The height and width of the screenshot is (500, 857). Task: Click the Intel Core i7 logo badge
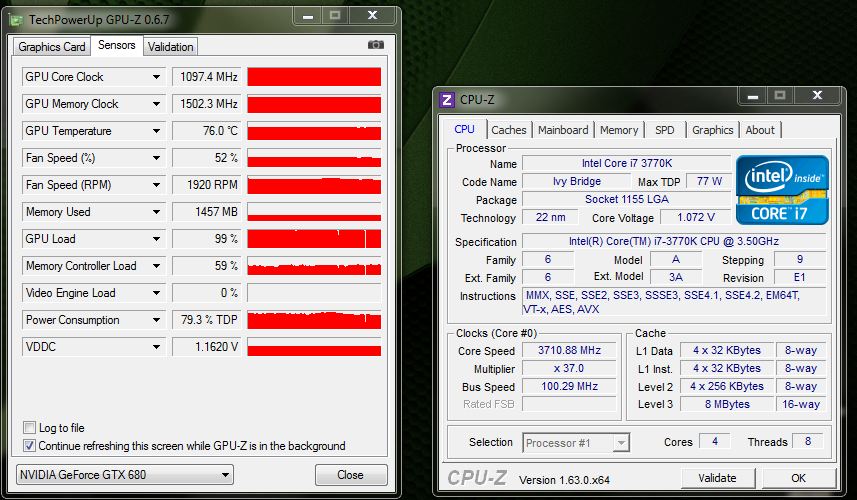[782, 190]
